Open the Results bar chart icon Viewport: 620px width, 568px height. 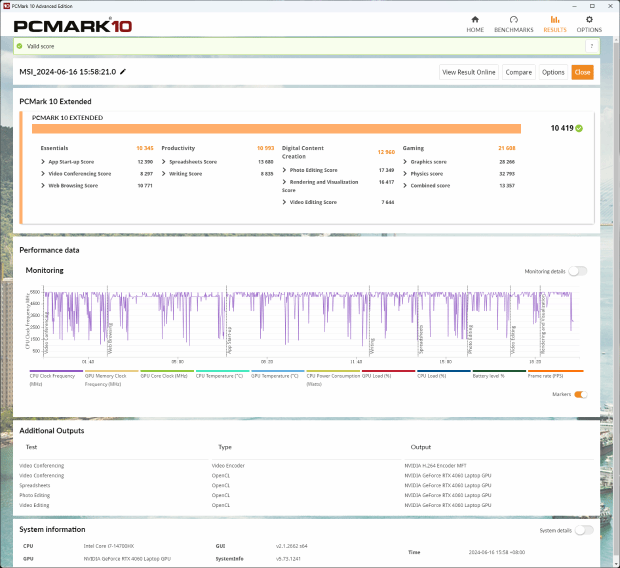(555, 19)
